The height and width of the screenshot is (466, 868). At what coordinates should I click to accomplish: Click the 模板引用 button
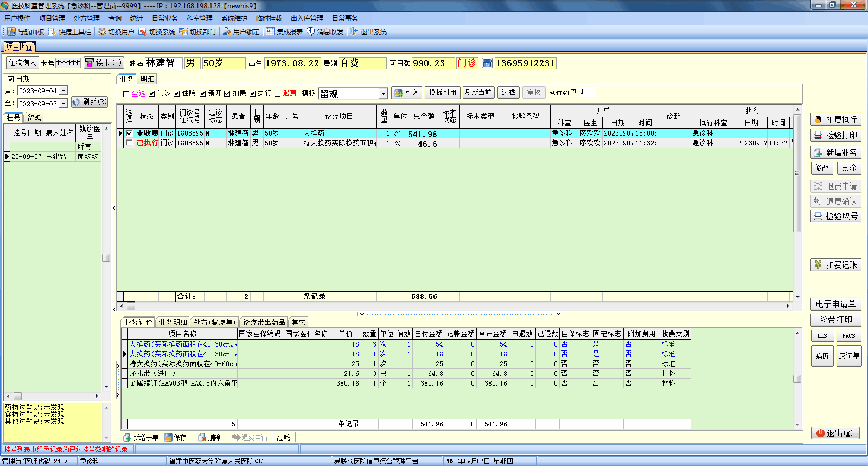[x=443, y=93]
